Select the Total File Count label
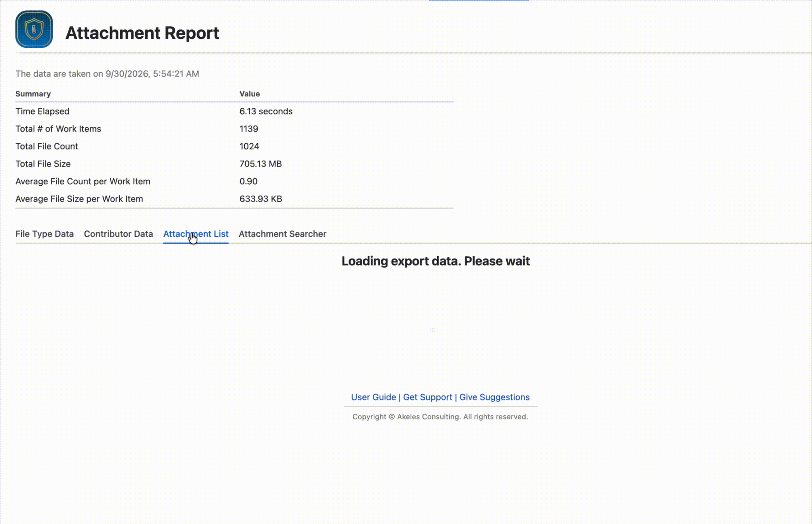 click(x=47, y=146)
